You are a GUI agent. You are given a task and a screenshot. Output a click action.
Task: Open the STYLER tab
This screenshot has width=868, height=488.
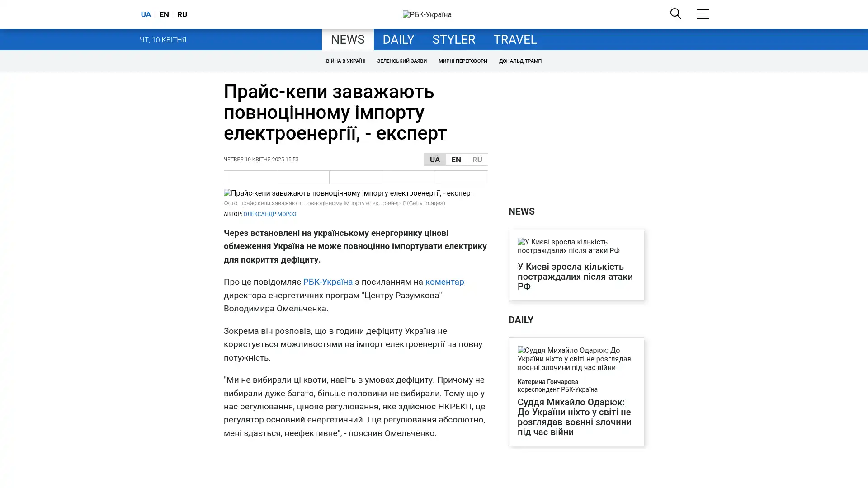(453, 39)
